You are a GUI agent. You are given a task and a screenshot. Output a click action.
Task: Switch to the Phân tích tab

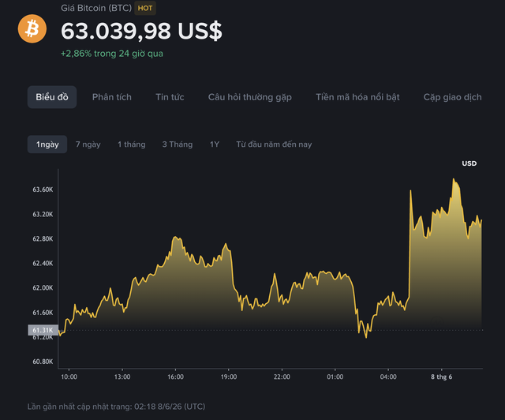point(112,97)
